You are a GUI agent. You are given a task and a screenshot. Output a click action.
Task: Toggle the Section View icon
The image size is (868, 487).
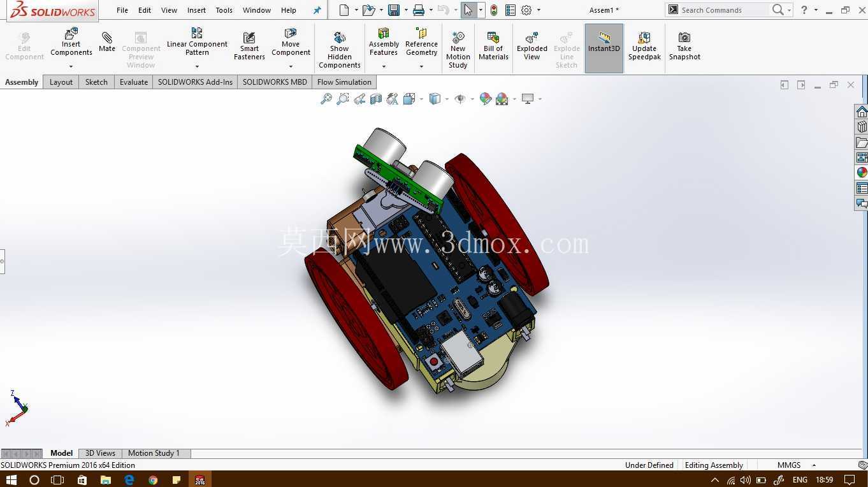pos(376,99)
